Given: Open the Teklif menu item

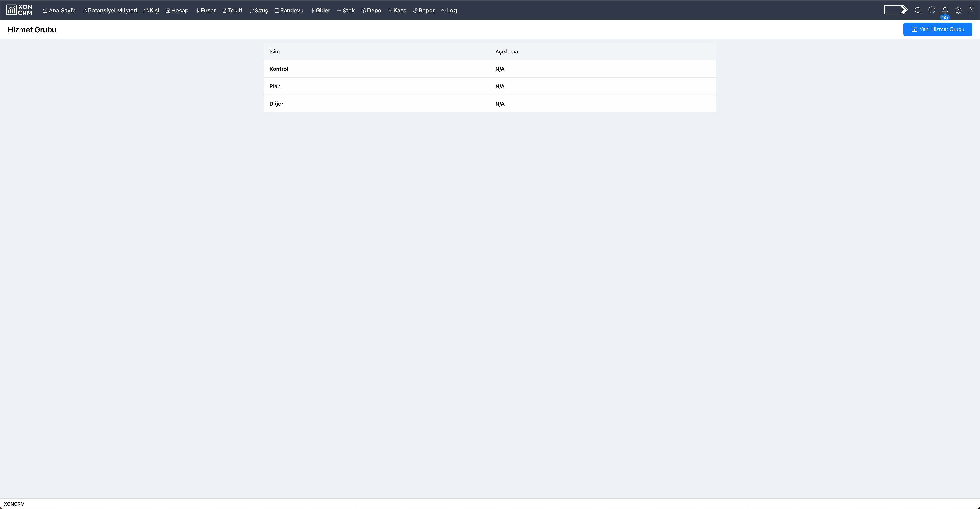Looking at the screenshot, I should (x=232, y=10).
